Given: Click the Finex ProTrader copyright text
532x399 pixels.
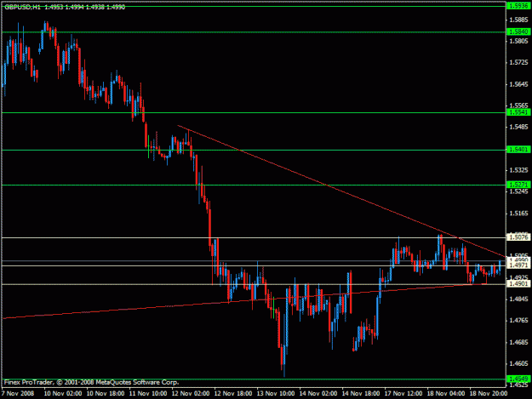Looking at the screenshot, I should pyautogui.click(x=91, y=382).
